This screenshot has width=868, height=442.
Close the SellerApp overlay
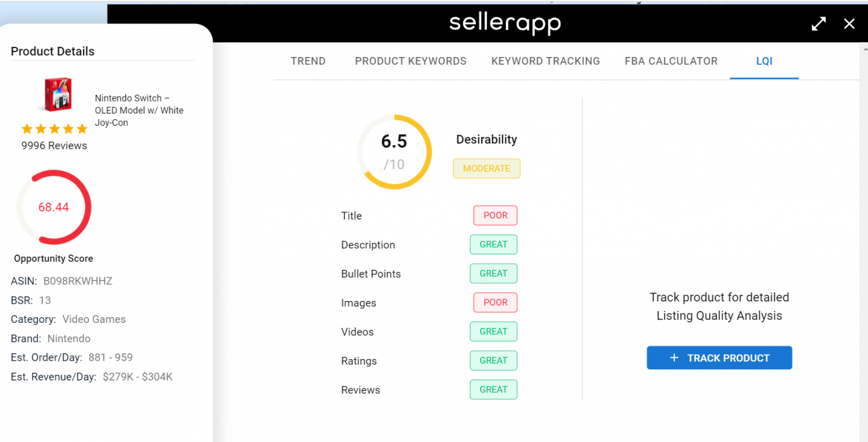(x=849, y=24)
